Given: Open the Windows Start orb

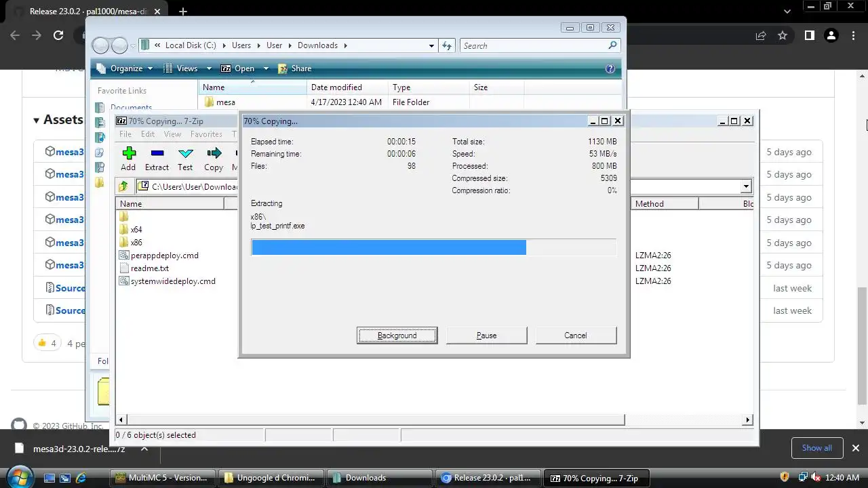Looking at the screenshot, I should (x=18, y=477).
